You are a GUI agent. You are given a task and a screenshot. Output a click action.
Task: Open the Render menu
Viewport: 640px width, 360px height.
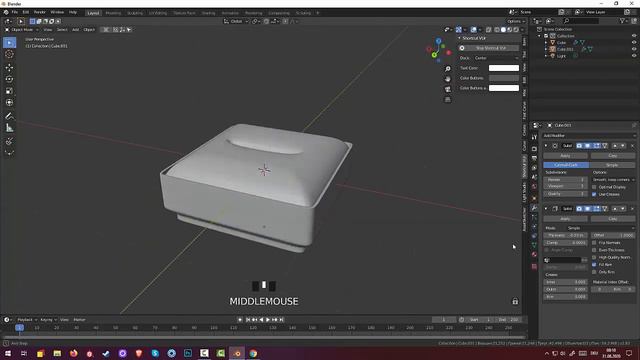click(40, 12)
